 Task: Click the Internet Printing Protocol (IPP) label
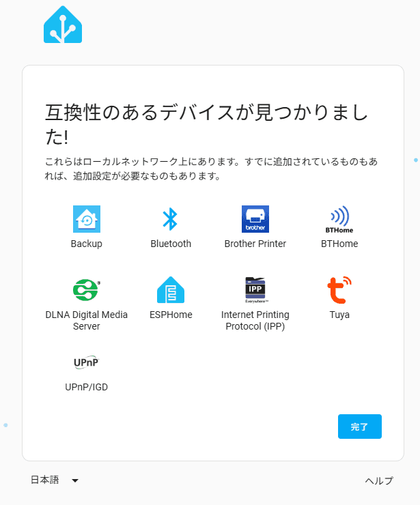pos(255,321)
